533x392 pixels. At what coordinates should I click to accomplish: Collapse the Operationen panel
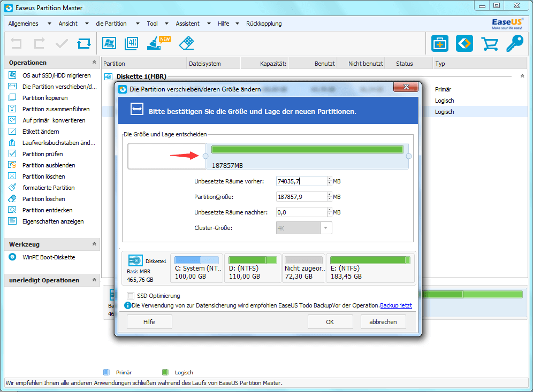click(x=94, y=62)
